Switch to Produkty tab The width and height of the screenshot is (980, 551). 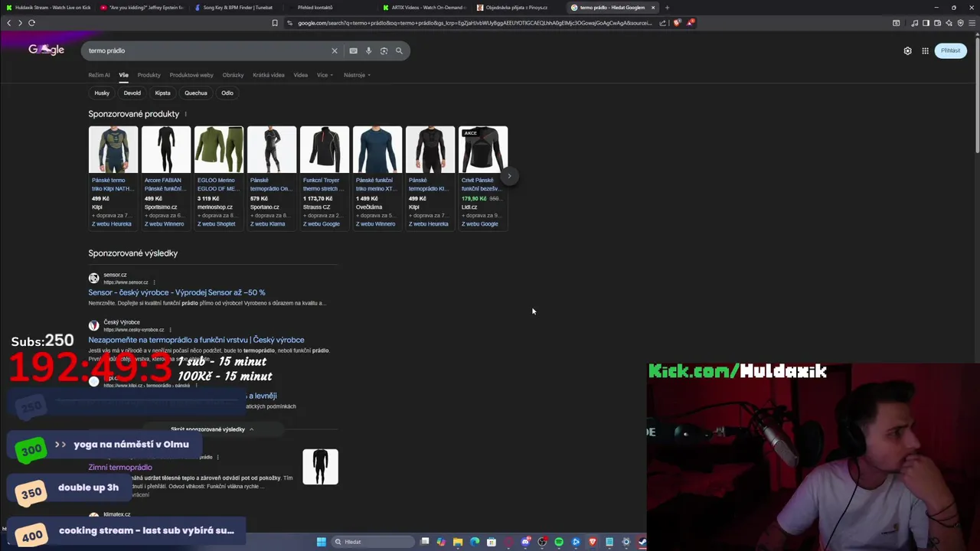(x=149, y=75)
